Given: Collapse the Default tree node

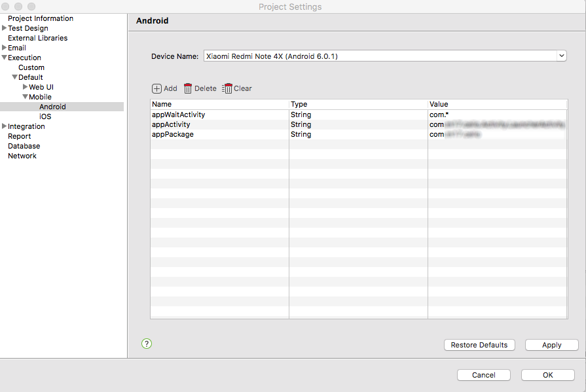Looking at the screenshot, I should pos(14,77).
